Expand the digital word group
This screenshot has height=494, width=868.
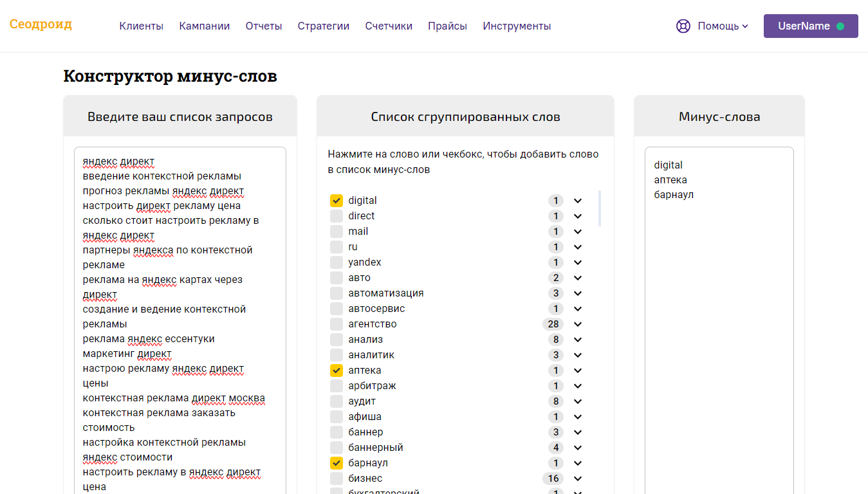tap(577, 201)
